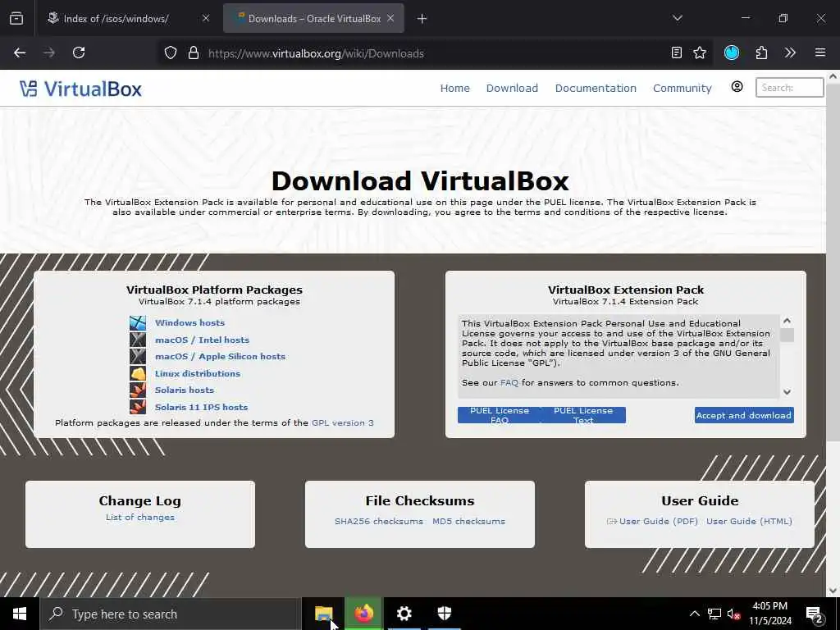Screen dimensions: 840x630
Task: Click the Windows hosts package icon
Action: point(138,322)
